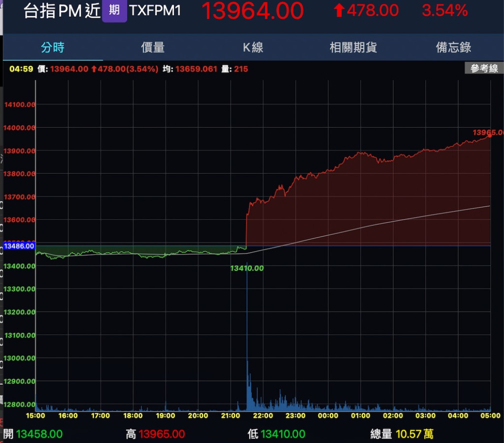This screenshot has width=504, height=443.
Task: Click the 14000.00 price axis label
Action: pos(20,127)
